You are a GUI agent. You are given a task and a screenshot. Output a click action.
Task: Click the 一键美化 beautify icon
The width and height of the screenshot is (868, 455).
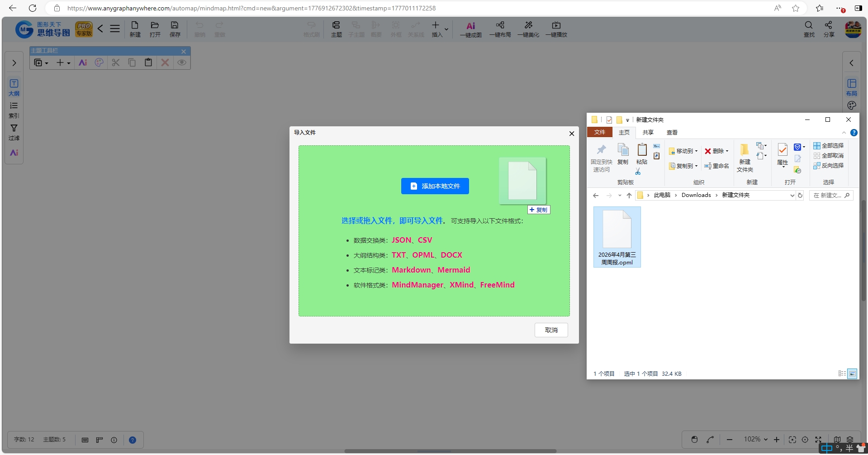click(528, 29)
